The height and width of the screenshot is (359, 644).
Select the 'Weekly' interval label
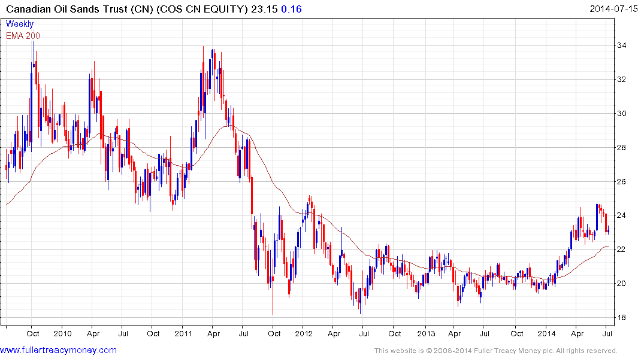coord(20,24)
